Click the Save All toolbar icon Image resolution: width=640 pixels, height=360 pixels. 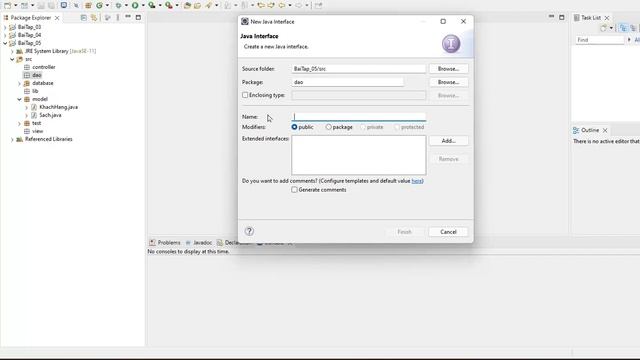click(51, 5)
